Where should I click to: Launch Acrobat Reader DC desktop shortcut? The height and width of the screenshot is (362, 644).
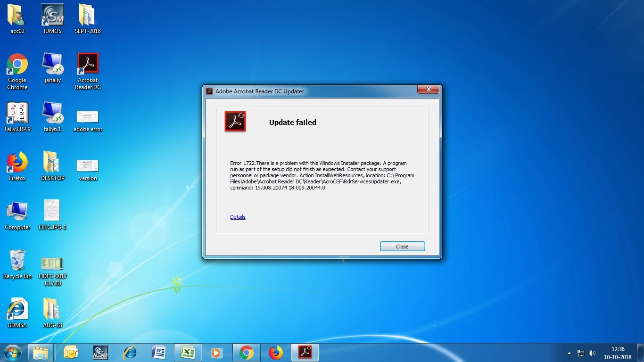pos(88,72)
